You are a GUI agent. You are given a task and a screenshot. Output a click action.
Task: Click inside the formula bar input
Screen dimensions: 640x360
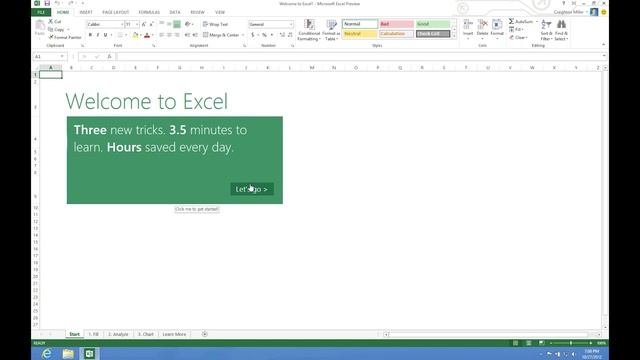(359, 57)
